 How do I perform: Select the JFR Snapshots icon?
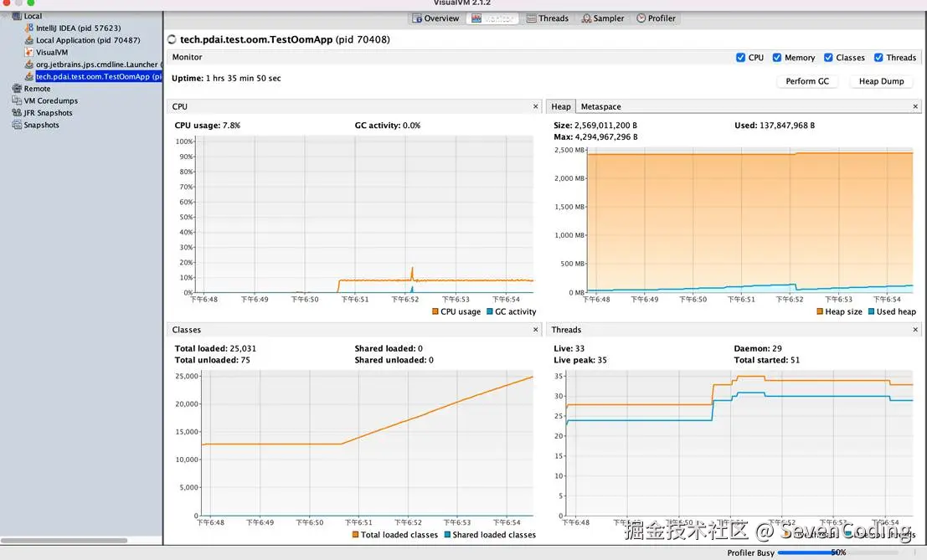point(17,113)
